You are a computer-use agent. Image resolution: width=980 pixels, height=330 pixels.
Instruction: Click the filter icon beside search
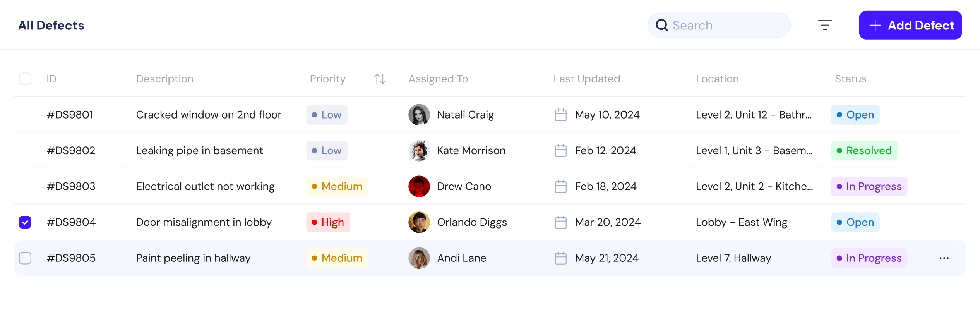(825, 25)
